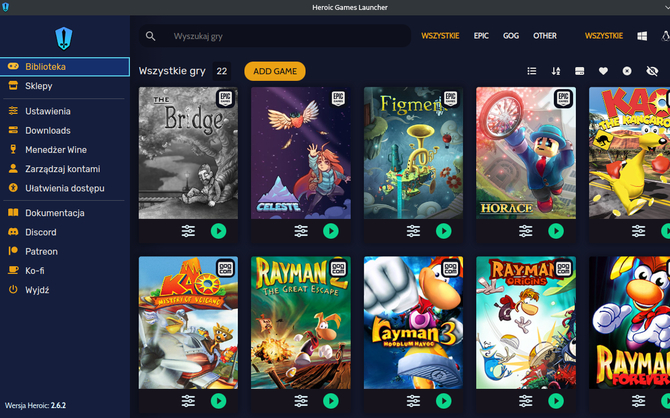
Task: Open settings sliders for Rayman Forever
Action: point(638,401)
